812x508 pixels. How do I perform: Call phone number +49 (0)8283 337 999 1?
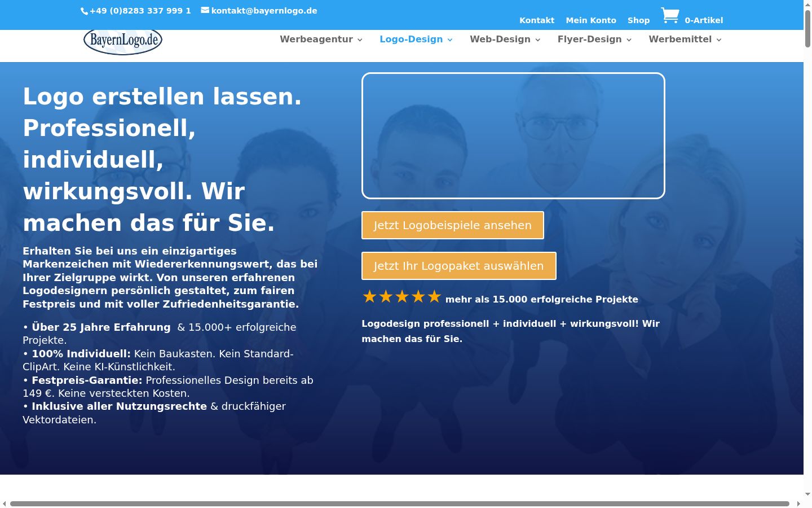(x=140, y=11)
